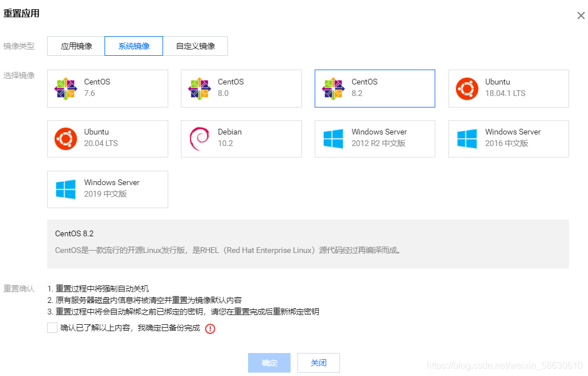Click the 选择镜像 field label
The height and width of the screenshot is (376, 588).
coord(19,75)
